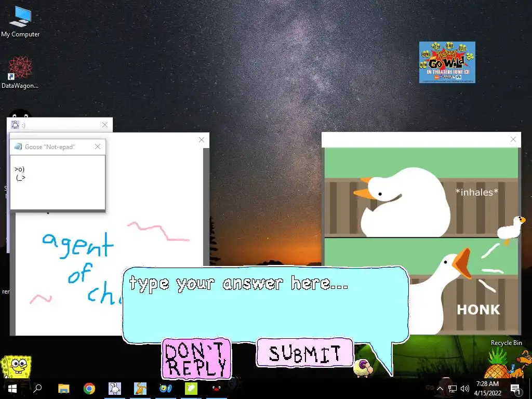This screenshot has height=399, width=532.
Task: Click the white bunny app in the taskbar
Action: (115, 389)
